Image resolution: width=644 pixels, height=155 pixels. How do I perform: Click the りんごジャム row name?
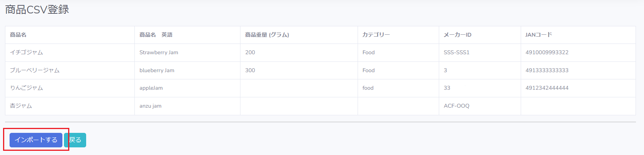pos(26,88)
